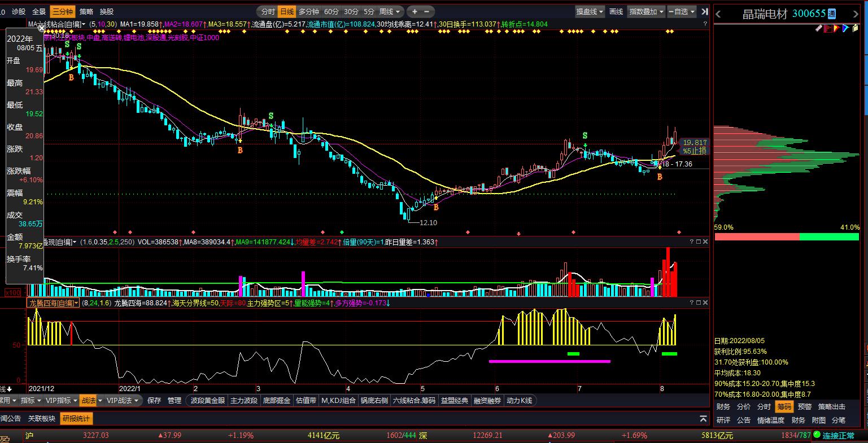This screenshot has width=868, height=443.
Task: Open the 研报统计 tab
Action: click(x=76, y=419)
